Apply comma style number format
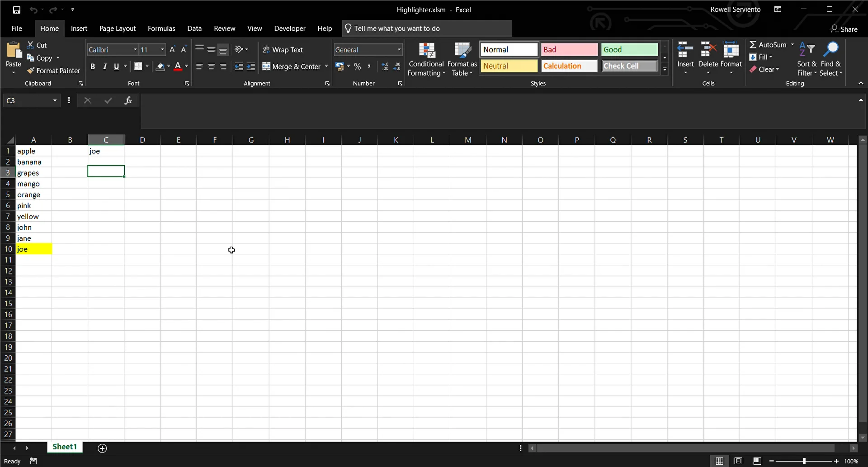 coord(369,67)
